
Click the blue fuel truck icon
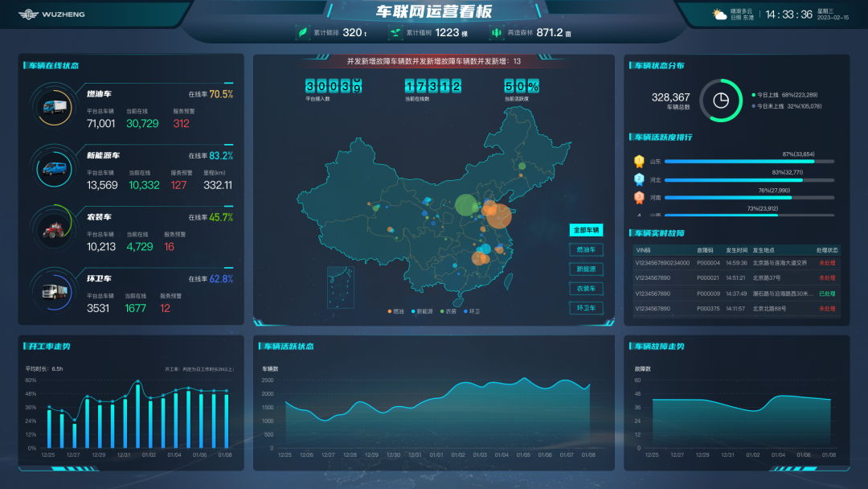[x=55, y=107]
